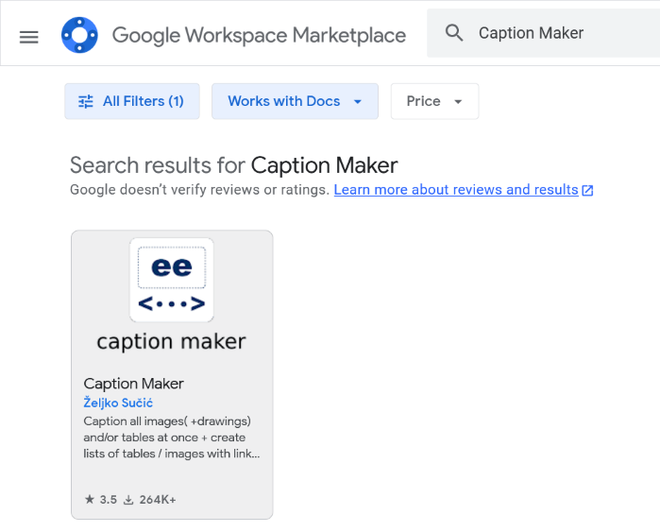Open the All Filters (1) button
This screenshot has height=532, width=660.
(x=132, y=101)
